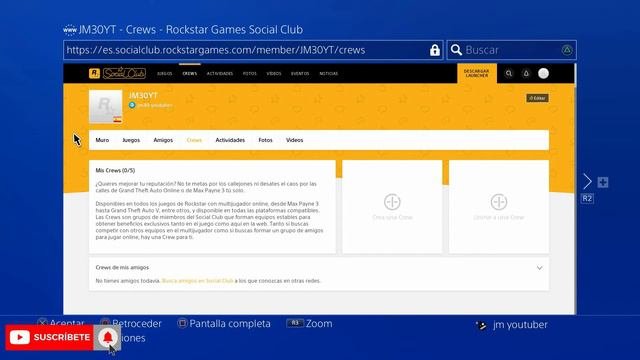Switch to the Videos profile tab
The height and width of the screenshot is (360, 640).
294,140
